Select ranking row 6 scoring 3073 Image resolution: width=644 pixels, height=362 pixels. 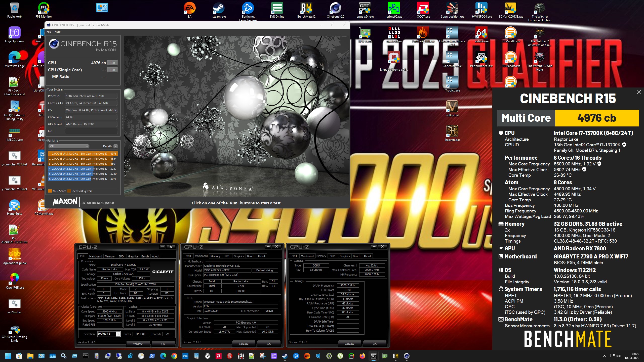(83, 179)
